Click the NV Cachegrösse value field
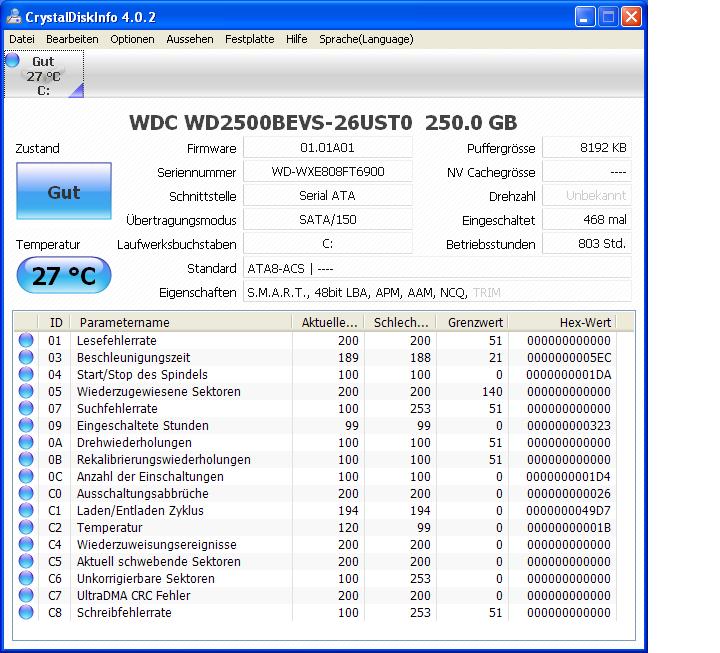720x653 pixels. tap(587, 172)
